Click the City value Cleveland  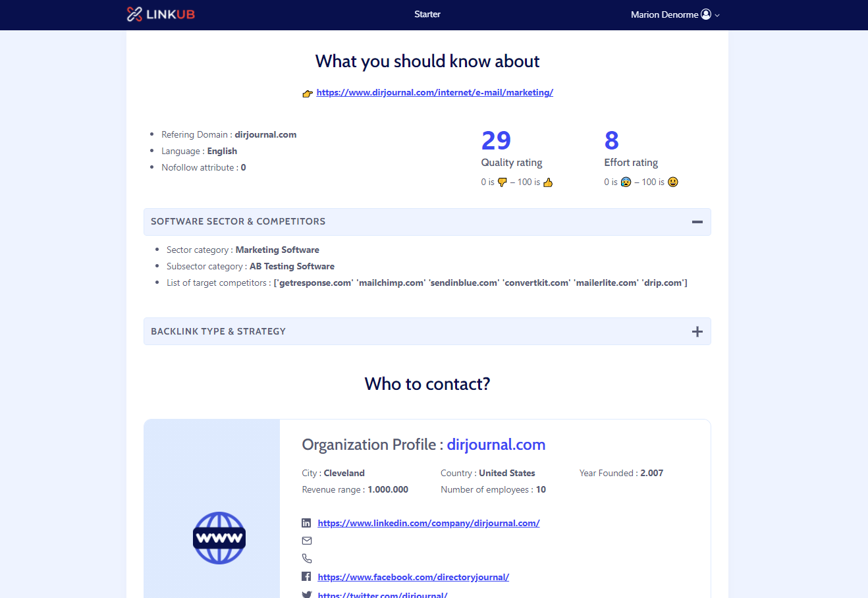coord(344,473)
